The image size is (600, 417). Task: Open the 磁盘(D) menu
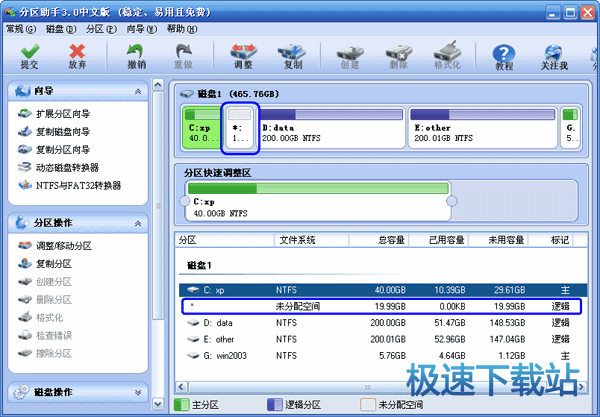click(61, 29)
